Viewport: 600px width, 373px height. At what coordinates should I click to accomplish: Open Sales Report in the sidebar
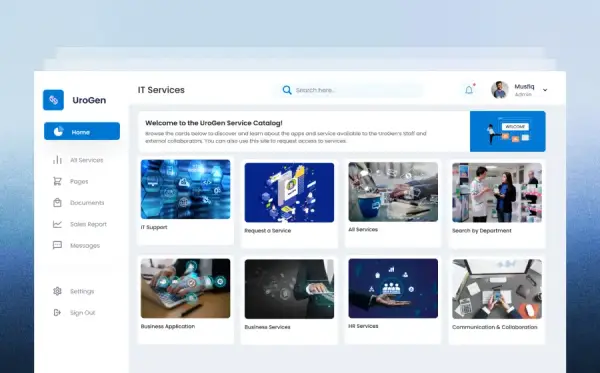[x=88, y=224]
